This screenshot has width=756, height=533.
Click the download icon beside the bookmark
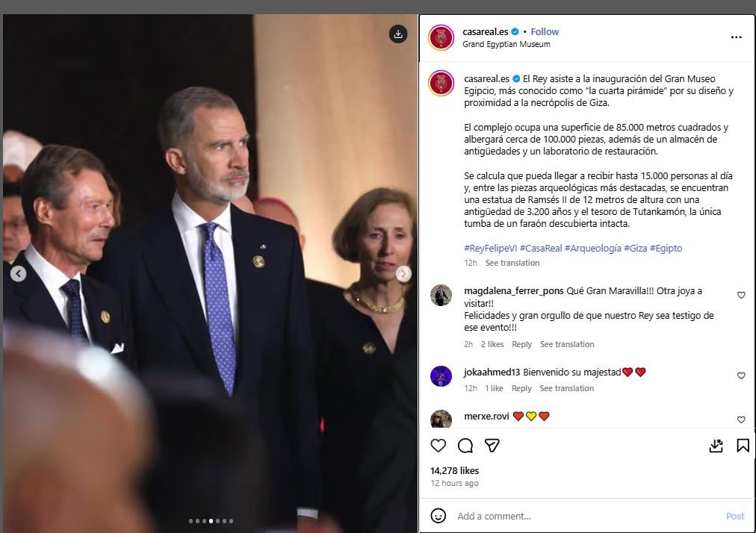(716, 446)
